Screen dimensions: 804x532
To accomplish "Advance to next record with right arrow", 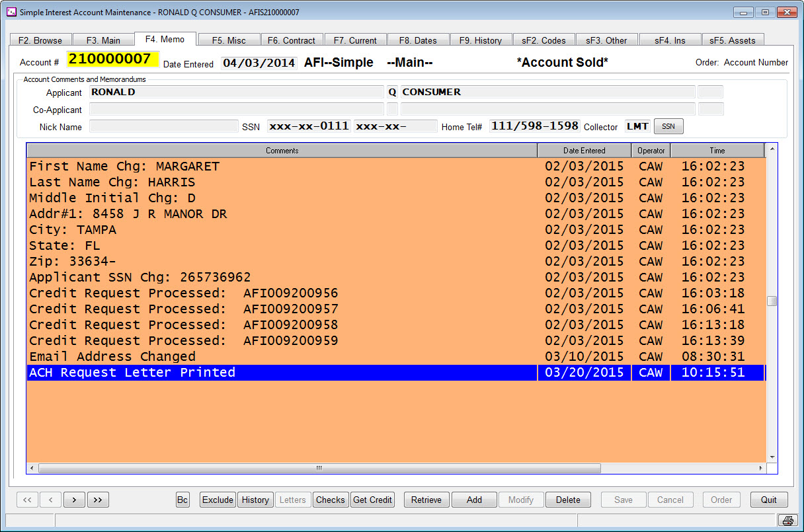I will (74, 500).
